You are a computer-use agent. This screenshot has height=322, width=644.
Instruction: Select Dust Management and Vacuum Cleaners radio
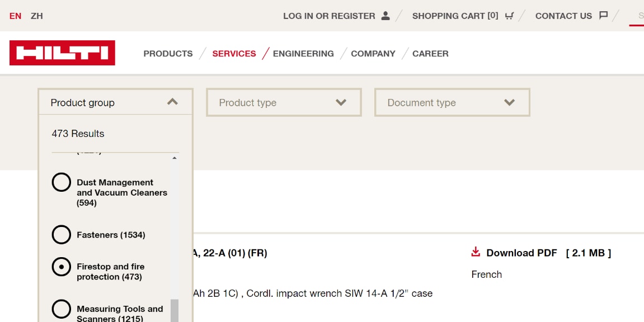(61, 182)
